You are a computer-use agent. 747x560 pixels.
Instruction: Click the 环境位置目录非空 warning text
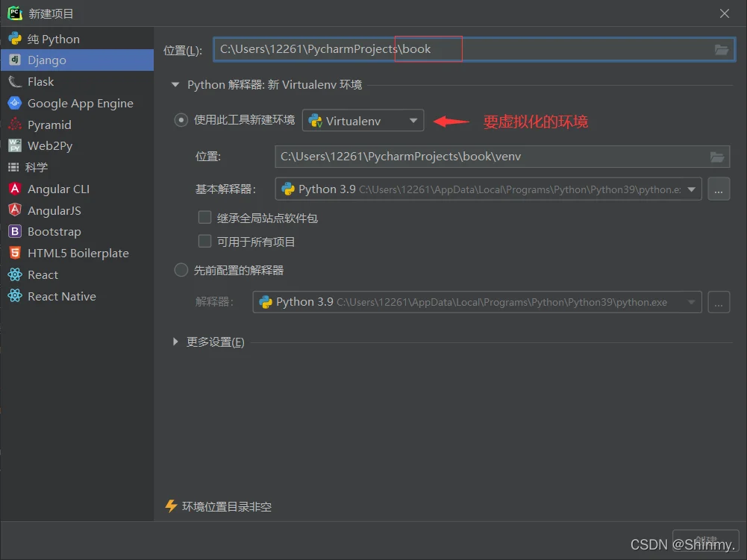coord(227,506)
